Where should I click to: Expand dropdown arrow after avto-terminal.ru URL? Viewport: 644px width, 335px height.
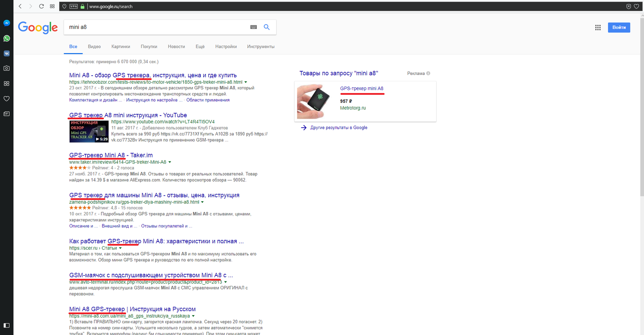point(225,282)
